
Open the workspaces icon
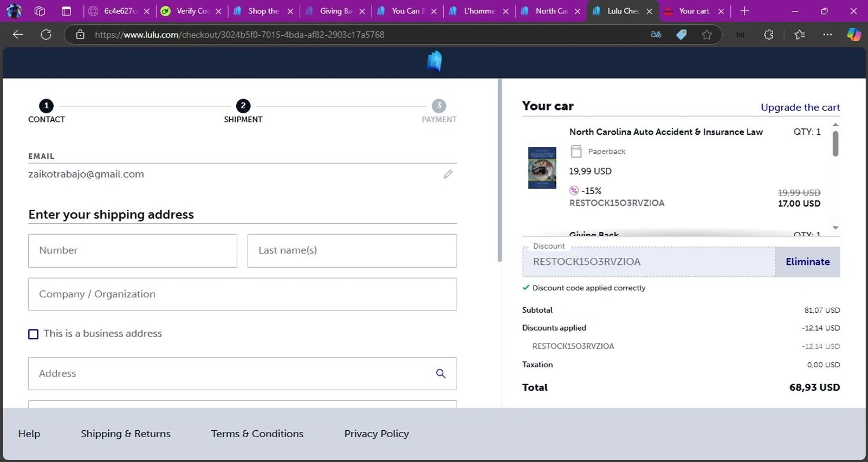tap(40, 11)
